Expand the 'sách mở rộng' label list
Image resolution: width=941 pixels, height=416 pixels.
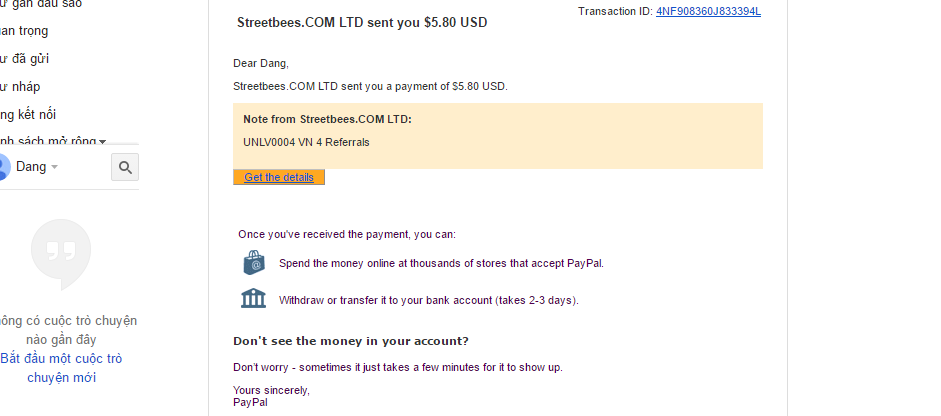click(x=102, y=142)
